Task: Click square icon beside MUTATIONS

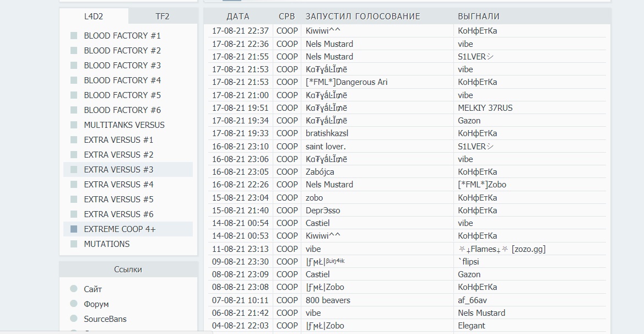Action: 74,244
